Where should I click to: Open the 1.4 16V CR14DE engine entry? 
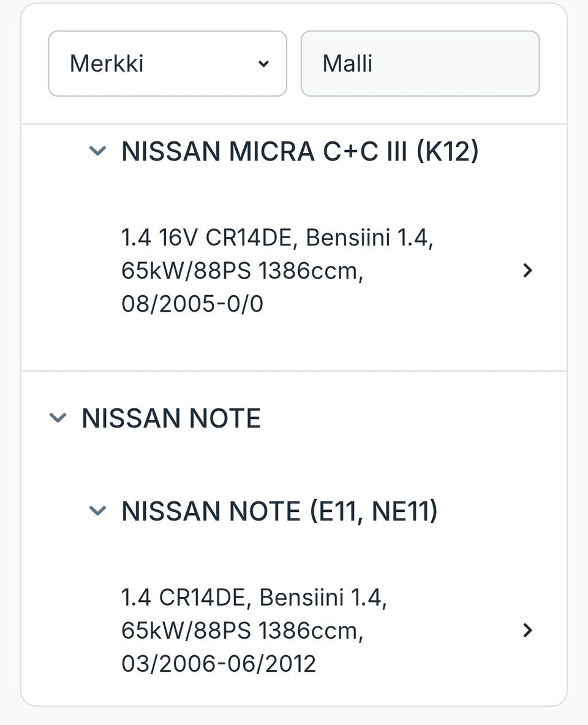277,270
